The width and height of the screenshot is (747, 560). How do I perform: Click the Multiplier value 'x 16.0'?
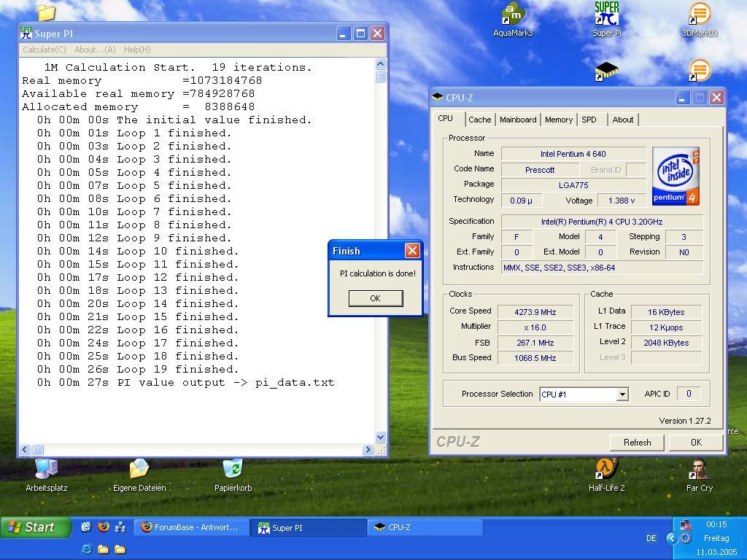point(535,327)
